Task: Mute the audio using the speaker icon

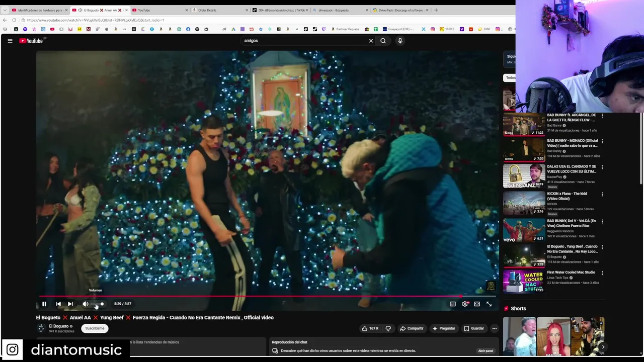Action: coord(86,304)
